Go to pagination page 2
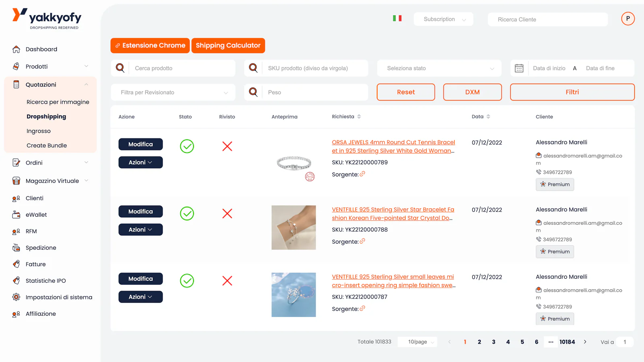Viewport: 644px width, 362px height. pyautogui.click(x=479, y=342)
